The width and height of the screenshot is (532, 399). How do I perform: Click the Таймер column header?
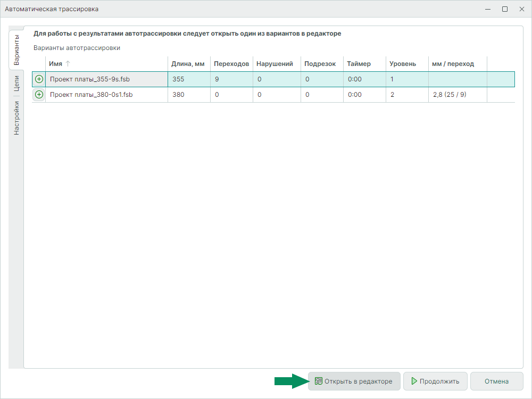pos(359,64)
